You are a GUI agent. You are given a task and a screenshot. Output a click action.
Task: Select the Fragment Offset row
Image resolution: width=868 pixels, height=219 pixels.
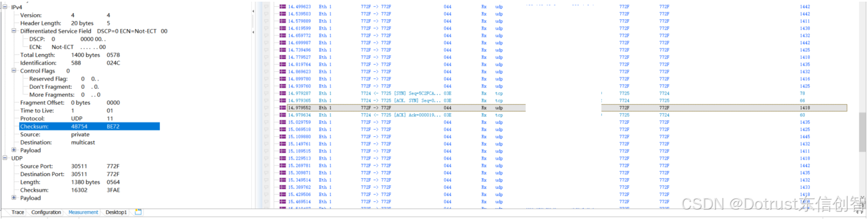[x=70, y=103]
